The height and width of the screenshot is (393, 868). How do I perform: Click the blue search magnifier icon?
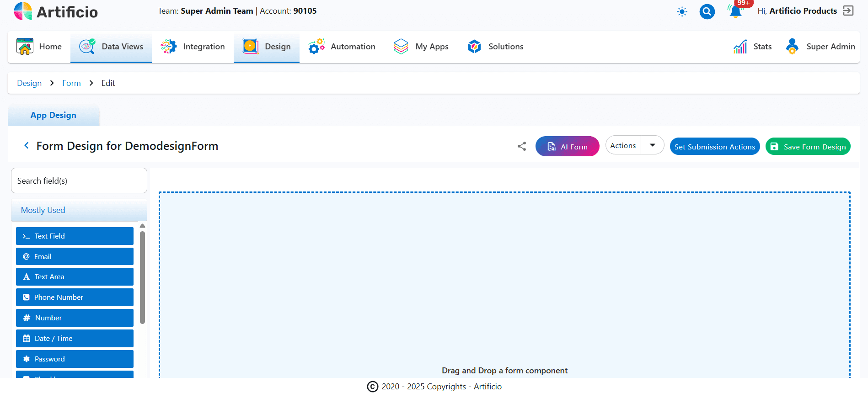pyautogui.click(x=707, y=11)
